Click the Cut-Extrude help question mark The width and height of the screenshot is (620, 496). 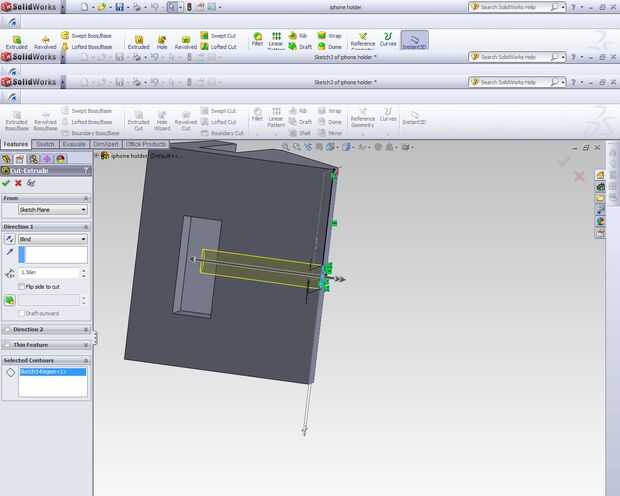pyautogui.click(x=87, y=170)
